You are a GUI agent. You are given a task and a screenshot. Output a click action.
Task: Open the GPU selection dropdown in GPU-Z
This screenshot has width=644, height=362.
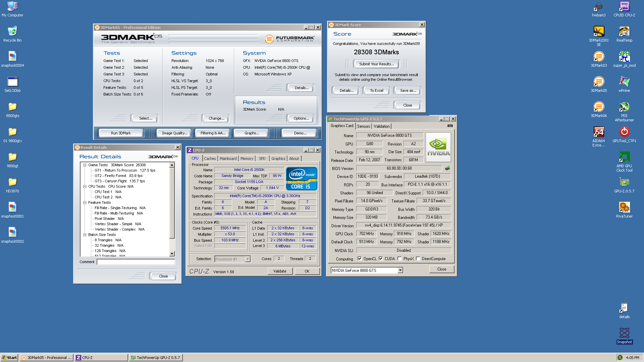[x=400, y=270]
